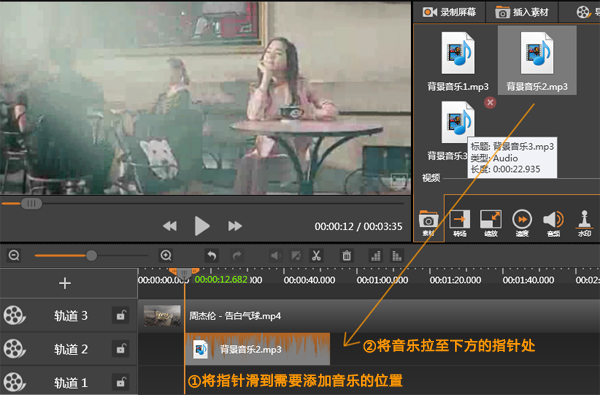Click the descending bars fade-out icon

(397, 255)
